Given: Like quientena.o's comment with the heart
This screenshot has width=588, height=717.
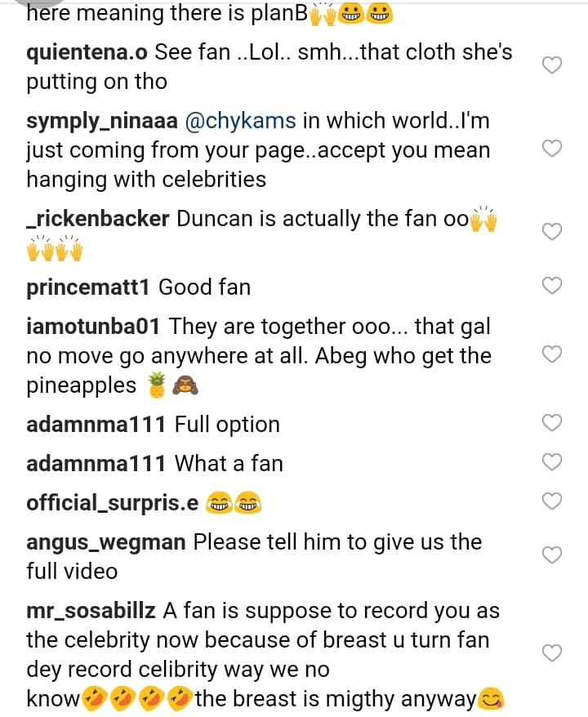Looking at the screenshot, I should pyautogui.click(x=553, y=66).
